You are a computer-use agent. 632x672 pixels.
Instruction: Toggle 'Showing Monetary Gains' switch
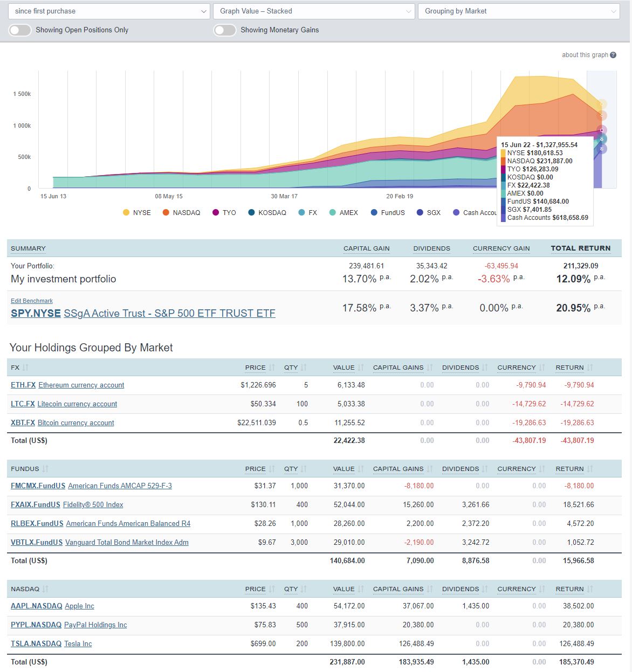click(x=224, y=30)
